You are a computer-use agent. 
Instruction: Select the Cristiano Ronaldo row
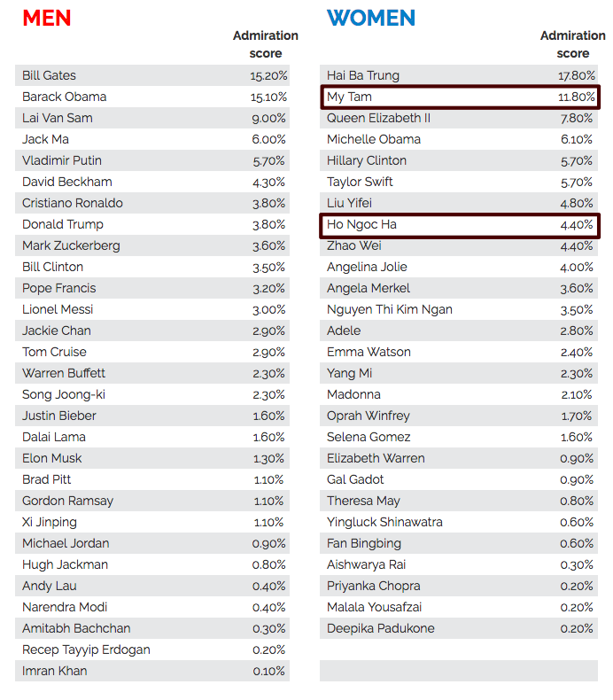click(x=152, y=203)
